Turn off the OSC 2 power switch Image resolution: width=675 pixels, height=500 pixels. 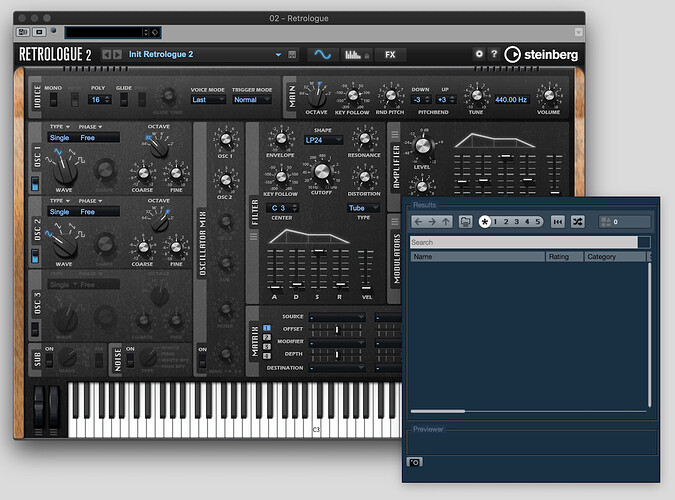point(35,256)
